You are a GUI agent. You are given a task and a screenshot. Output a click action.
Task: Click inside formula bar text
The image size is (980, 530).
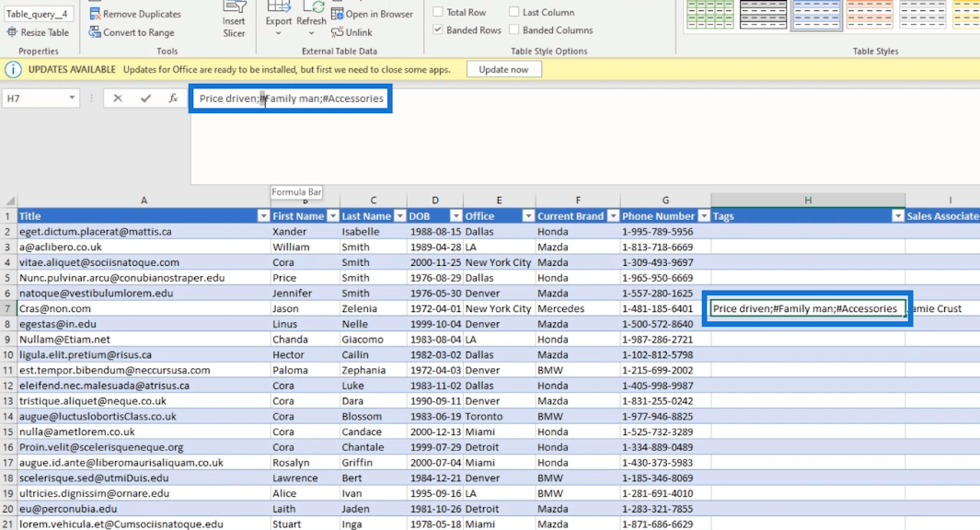[x=292, y=98]
